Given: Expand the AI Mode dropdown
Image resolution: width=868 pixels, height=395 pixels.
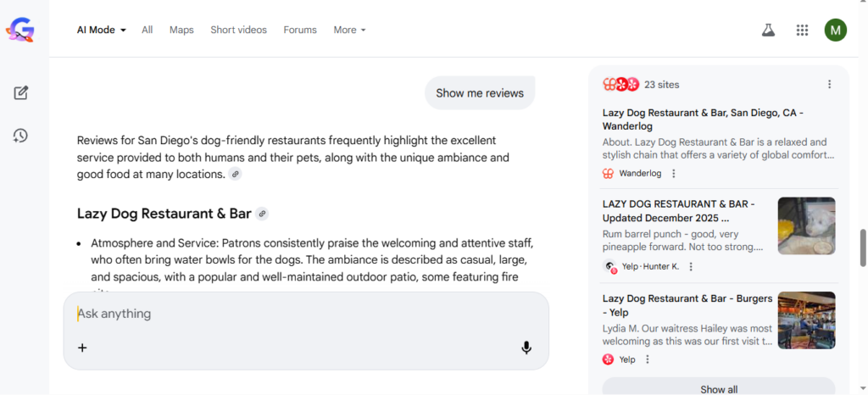Looking at the screenshot, I should pyautogui.click(x=102, y=30).
